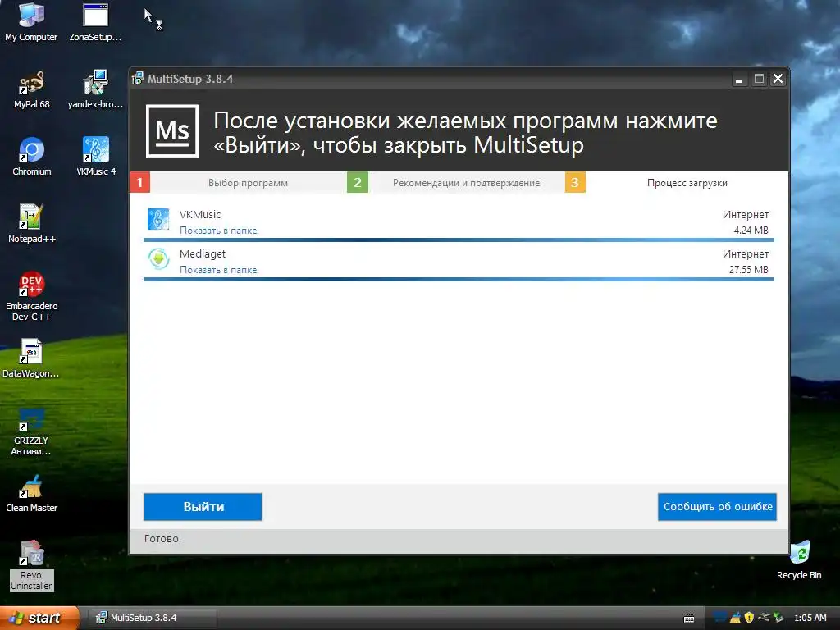Select the Процесс загрузки tab

coord(677,183)
